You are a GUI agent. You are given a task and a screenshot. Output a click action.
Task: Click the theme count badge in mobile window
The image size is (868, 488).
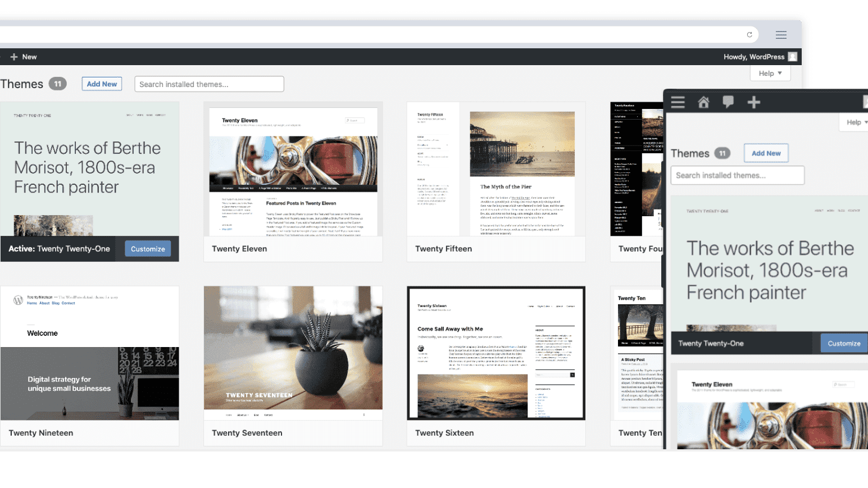(722, 153)
